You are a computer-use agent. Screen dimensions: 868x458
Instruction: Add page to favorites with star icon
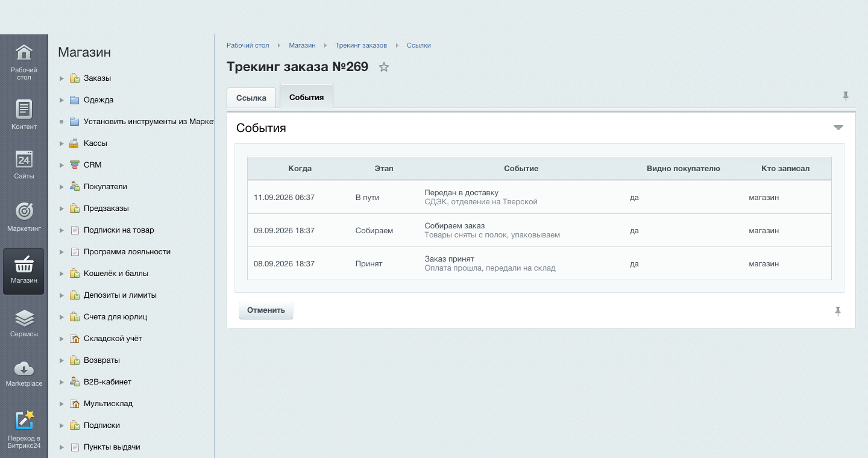[384, 67]
